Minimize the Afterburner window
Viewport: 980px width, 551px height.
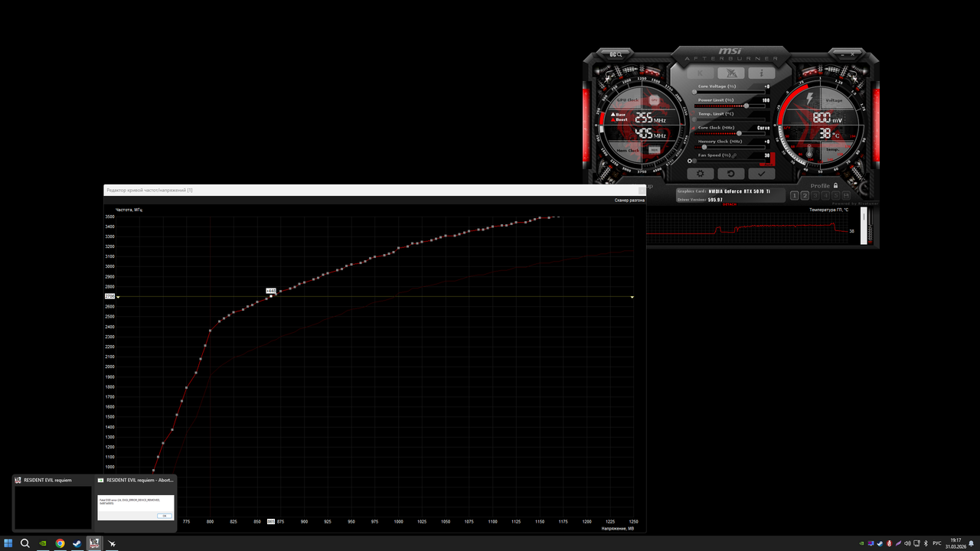pos(842,55)
